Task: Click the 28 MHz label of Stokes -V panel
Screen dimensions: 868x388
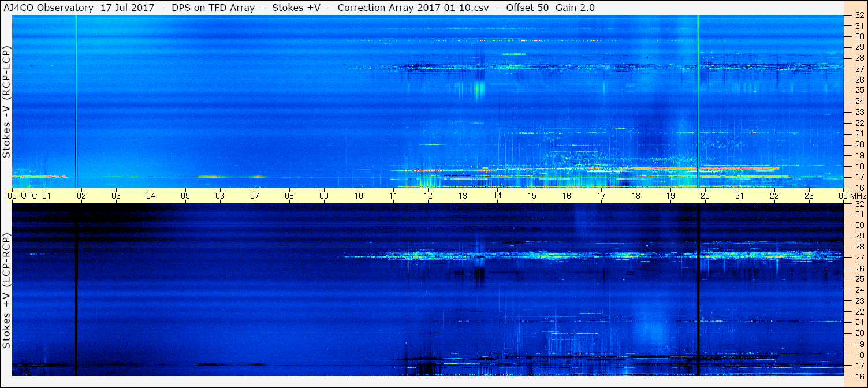Action: tap(859, 58)
